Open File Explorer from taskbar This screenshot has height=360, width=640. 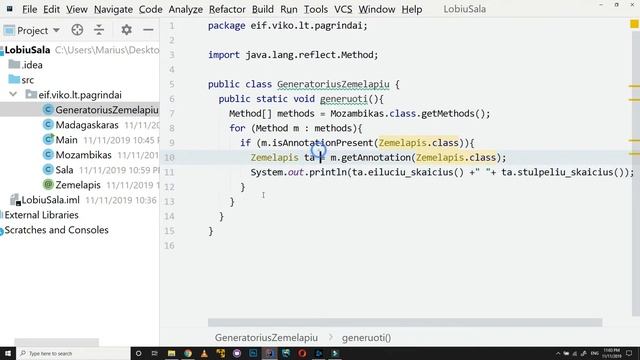tap(171, 353)
